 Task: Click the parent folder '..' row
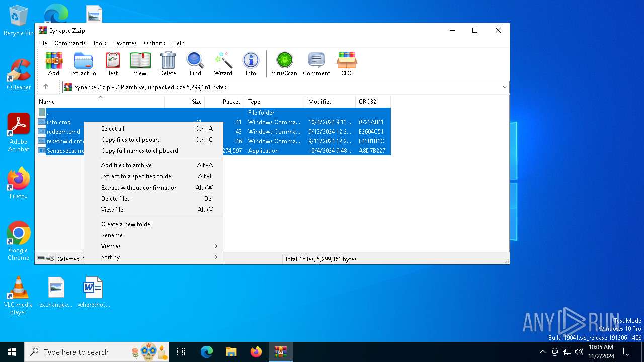pos(214,113)
